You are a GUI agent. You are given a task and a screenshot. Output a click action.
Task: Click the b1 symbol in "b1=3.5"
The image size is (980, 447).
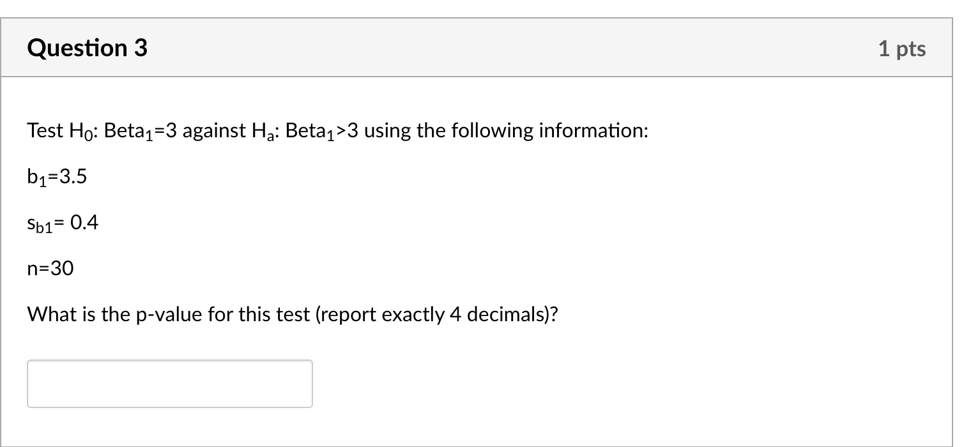36,178
